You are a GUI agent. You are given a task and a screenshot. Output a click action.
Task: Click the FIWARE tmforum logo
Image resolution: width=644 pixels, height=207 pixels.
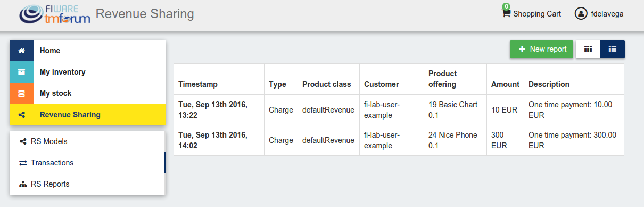[x=55, y=14]
